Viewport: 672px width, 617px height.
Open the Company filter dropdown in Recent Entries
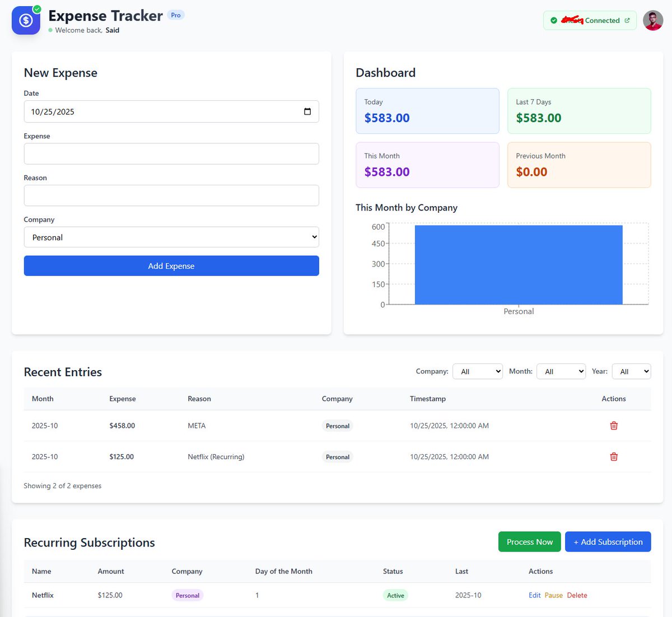(478, 371)
